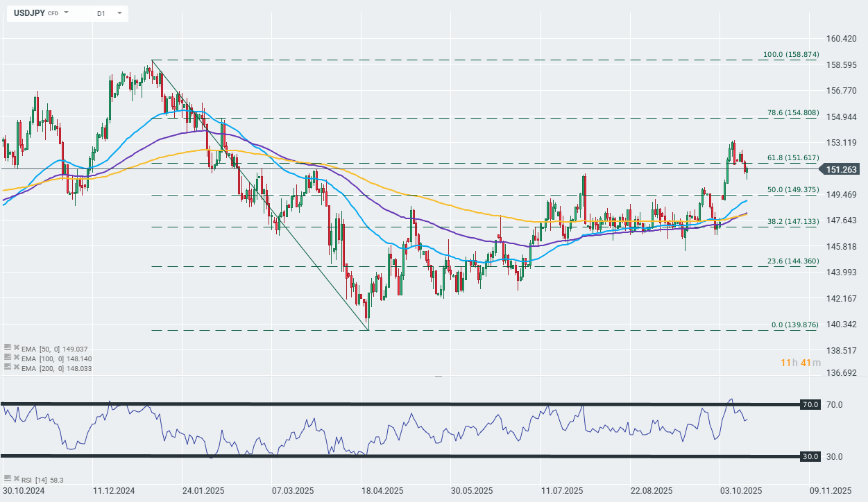Image resolution: width=868 pixels, height=502 pixels.
Task: Click the 30.10.2024 date axis label
Action: point(24,490)
